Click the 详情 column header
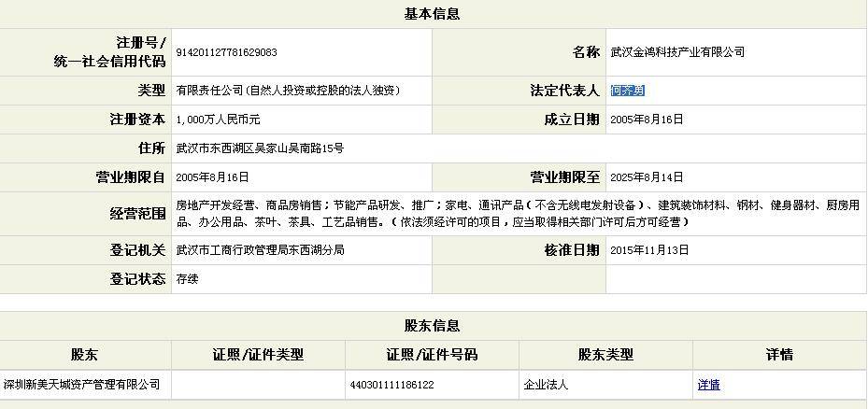Viewport: 868px width, 409px height. click(x=779, y=355)
